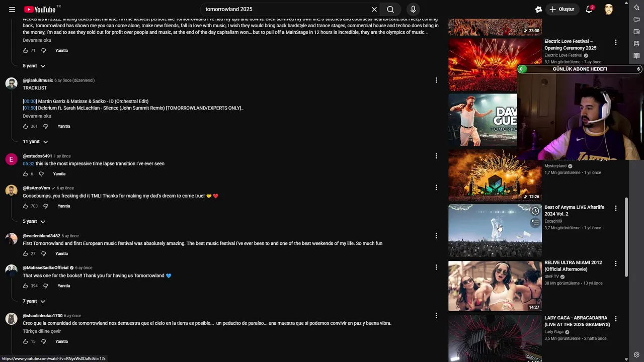Click the page vertical scrollbar thumb
The width and height of the screenshot is (644, 362).
coord(626,236)
